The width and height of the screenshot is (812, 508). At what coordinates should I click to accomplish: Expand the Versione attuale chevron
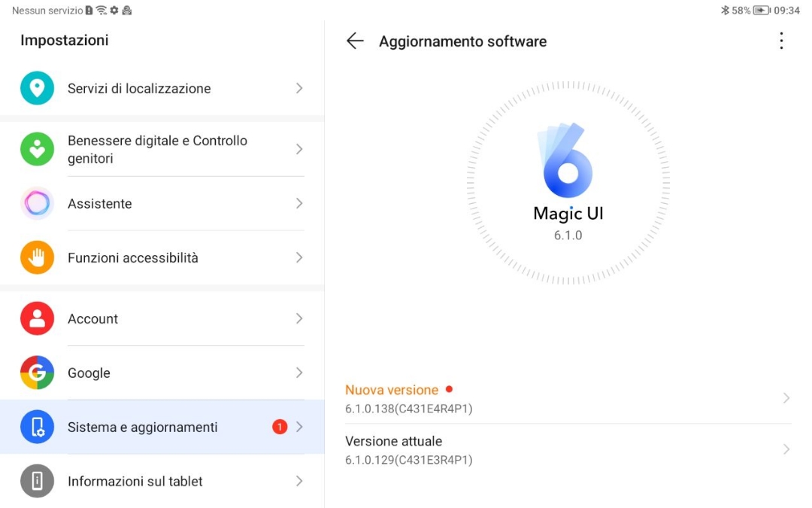(x=786, y=449)
